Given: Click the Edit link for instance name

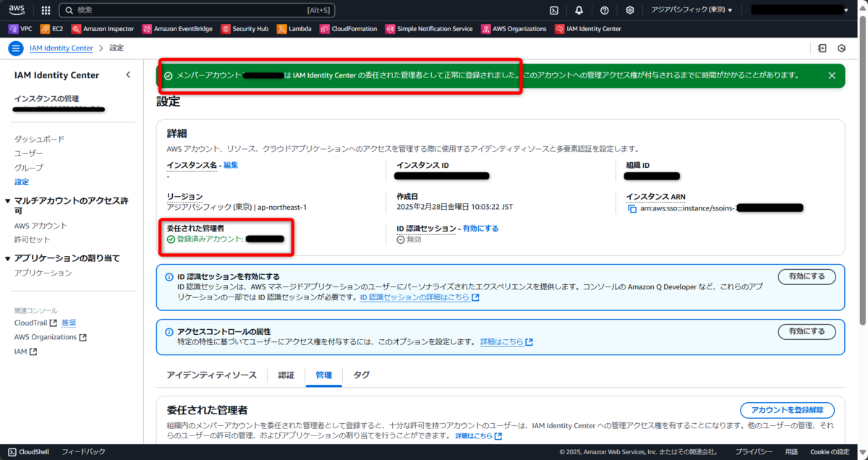Looking at the screenshot, I should point(231,165).
